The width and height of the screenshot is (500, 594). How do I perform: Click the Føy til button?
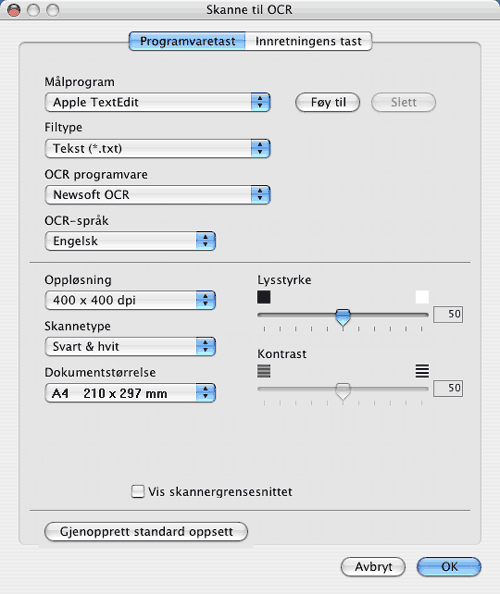(328, 102)
